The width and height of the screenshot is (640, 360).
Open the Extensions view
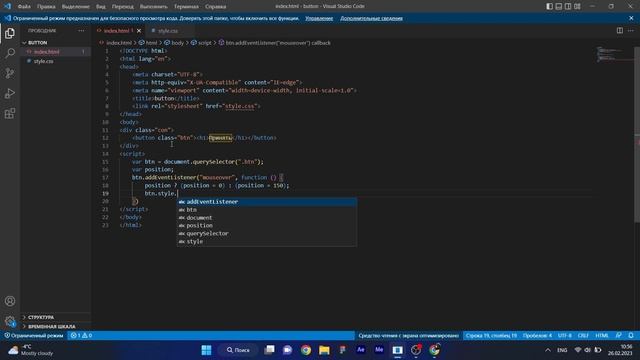(x=10, y=113)
